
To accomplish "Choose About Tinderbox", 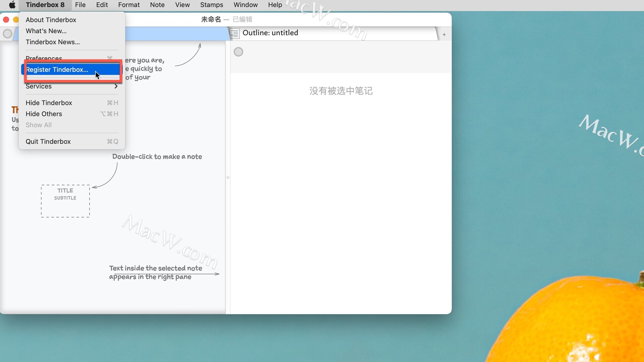I will click(72, 20).
